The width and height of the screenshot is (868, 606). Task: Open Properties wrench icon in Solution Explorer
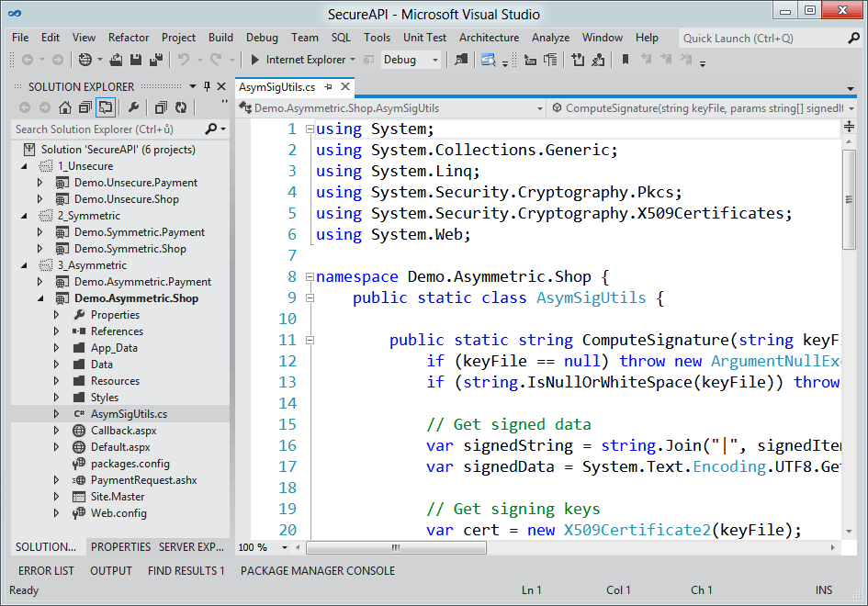133,107
